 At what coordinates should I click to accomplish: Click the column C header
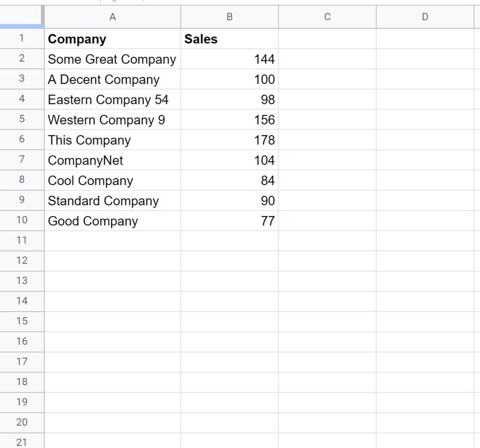tap(327, 17)
